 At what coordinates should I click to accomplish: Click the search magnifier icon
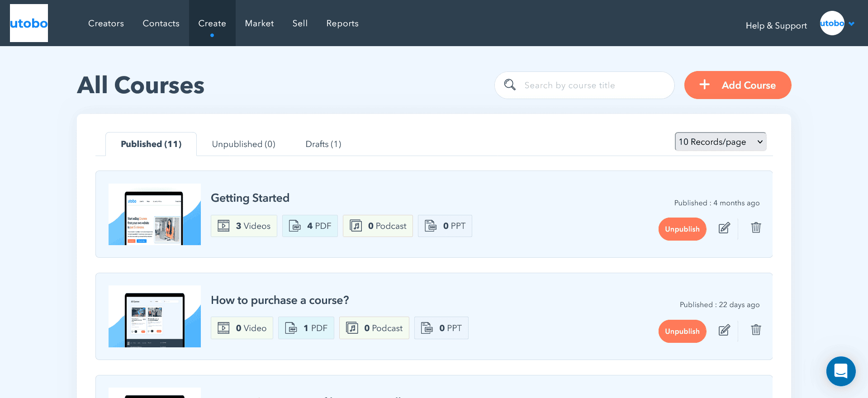click(510, 85)
